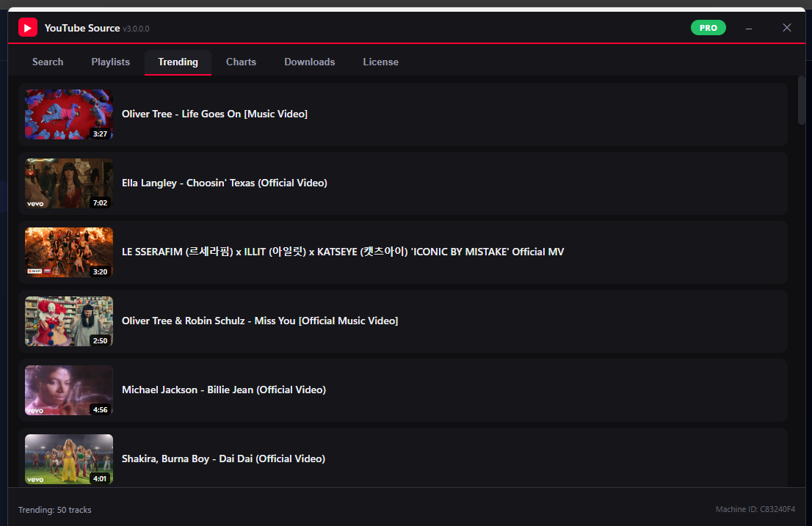Click the YouTube Source red play logo
The height and width of the screenshot is (526, 812).
coord(28,27)
